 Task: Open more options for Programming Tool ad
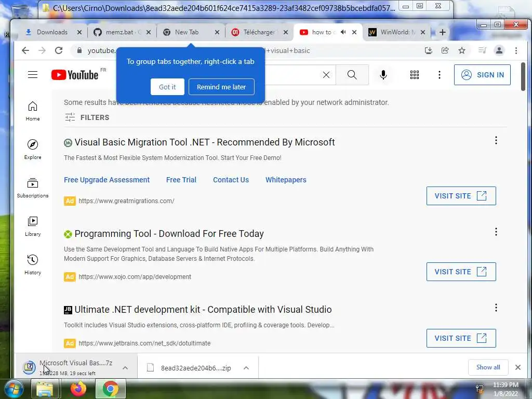coord(496,232)
